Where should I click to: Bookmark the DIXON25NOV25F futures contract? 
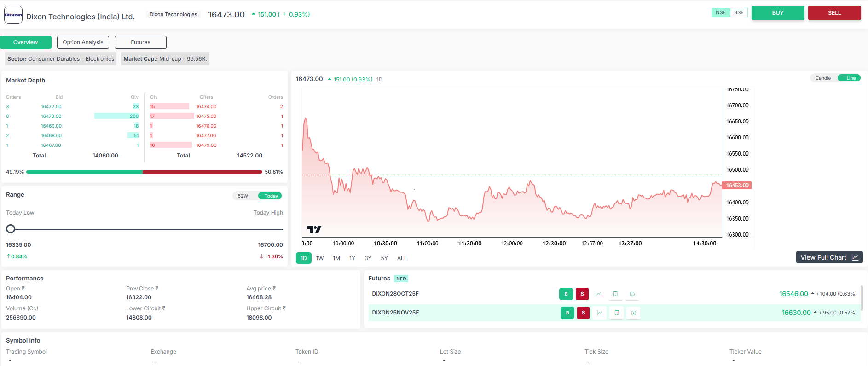[x=617, y=313]
